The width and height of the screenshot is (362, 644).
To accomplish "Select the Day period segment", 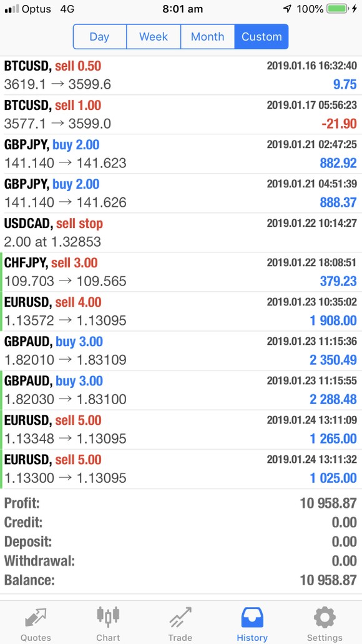I will (100, 37).
